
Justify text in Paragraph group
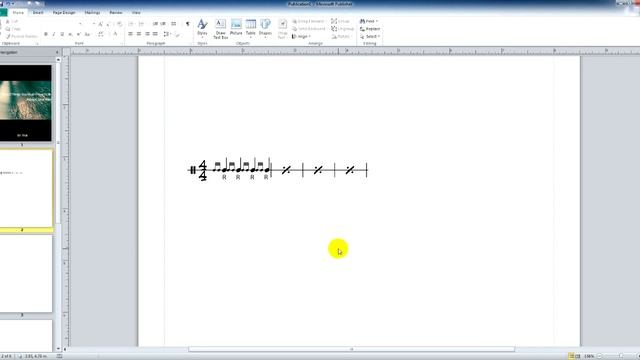click(156, 34)
